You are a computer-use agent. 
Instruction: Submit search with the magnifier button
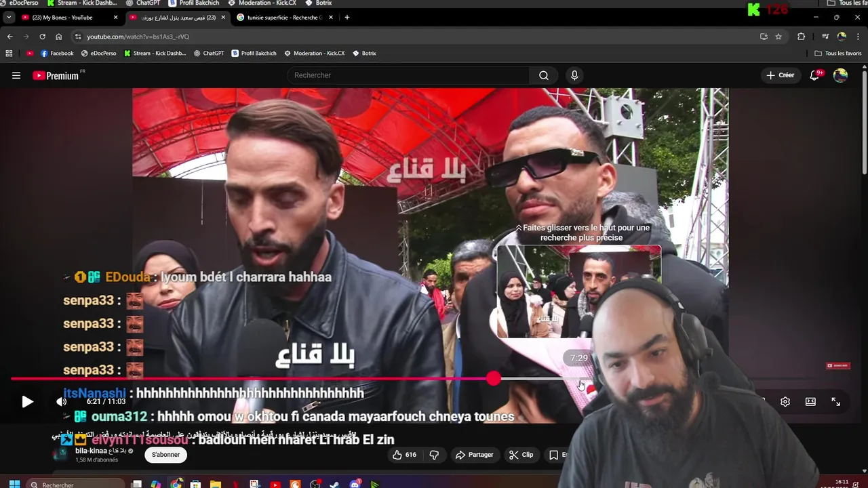[x=544, y=75]
